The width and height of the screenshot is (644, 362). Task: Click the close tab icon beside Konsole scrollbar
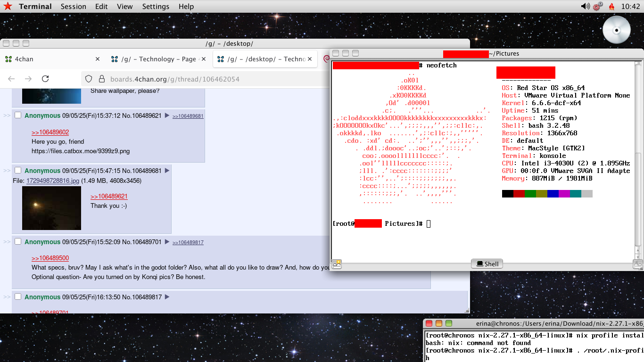[637, 264]
